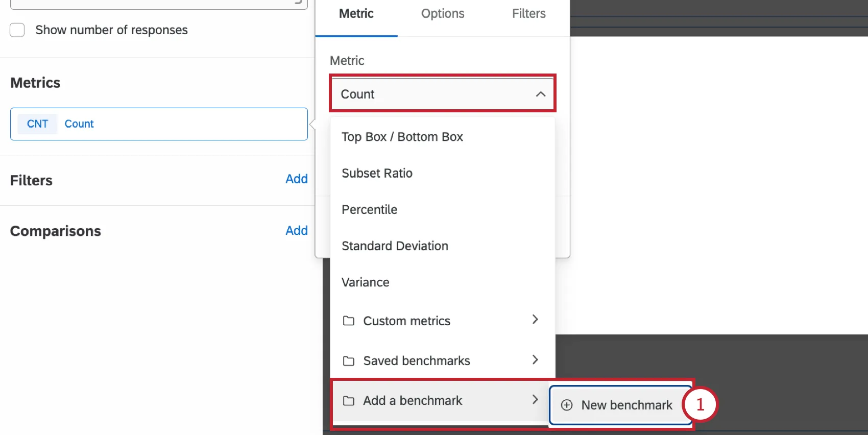868x435 pixels.
Task: Click the plus icon in New benchmark
Action: point(567,405)
